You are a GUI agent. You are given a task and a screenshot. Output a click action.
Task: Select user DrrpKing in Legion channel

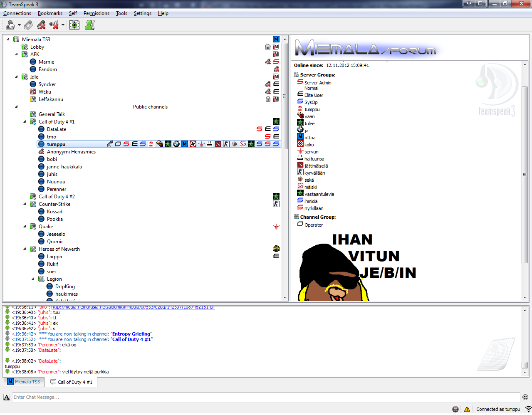point(65,287)
